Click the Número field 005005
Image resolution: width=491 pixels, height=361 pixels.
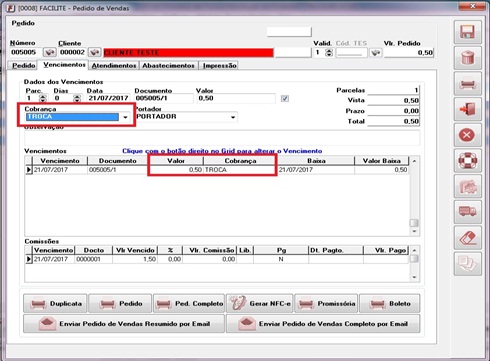26,52
